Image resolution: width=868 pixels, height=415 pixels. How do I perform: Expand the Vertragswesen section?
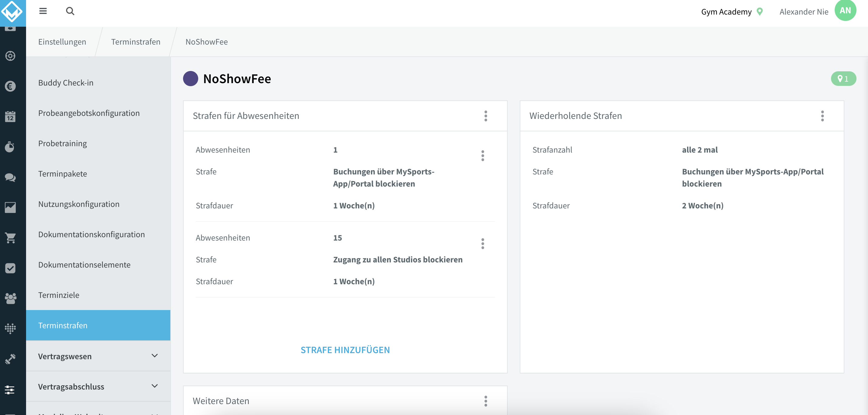point(98,356)
